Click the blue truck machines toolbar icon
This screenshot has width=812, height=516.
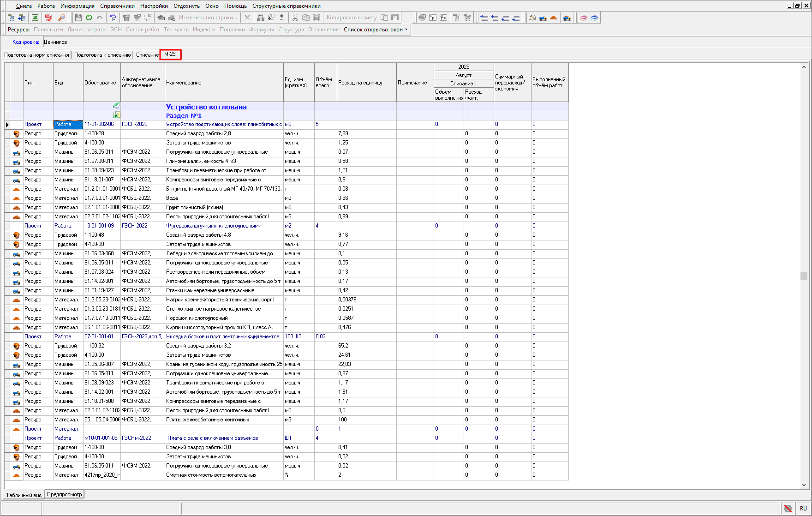tap(543, 18)
